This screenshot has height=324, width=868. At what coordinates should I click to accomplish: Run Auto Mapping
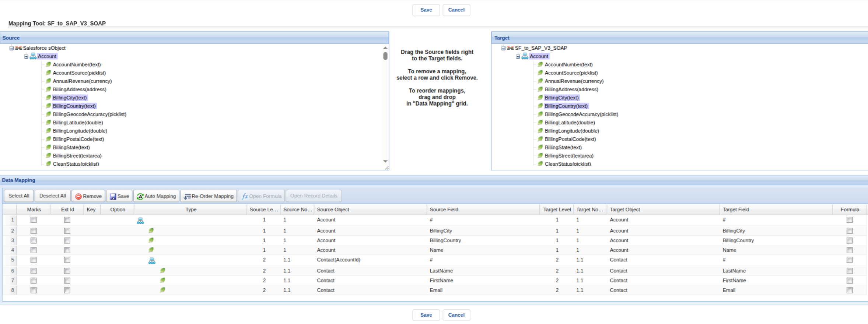(x=156, y=196)
